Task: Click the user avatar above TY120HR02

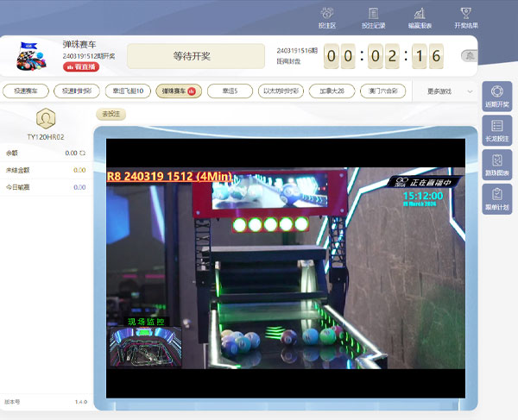Action: [46, 117]
